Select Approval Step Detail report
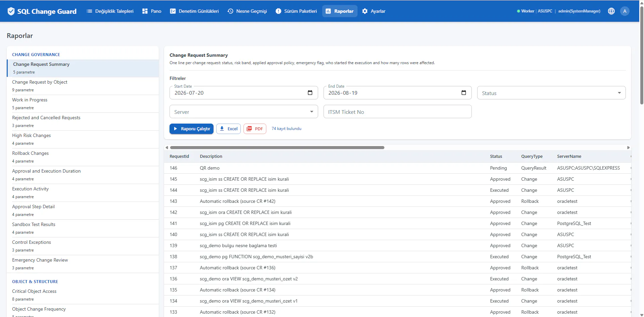 click(x=83, y=211)
